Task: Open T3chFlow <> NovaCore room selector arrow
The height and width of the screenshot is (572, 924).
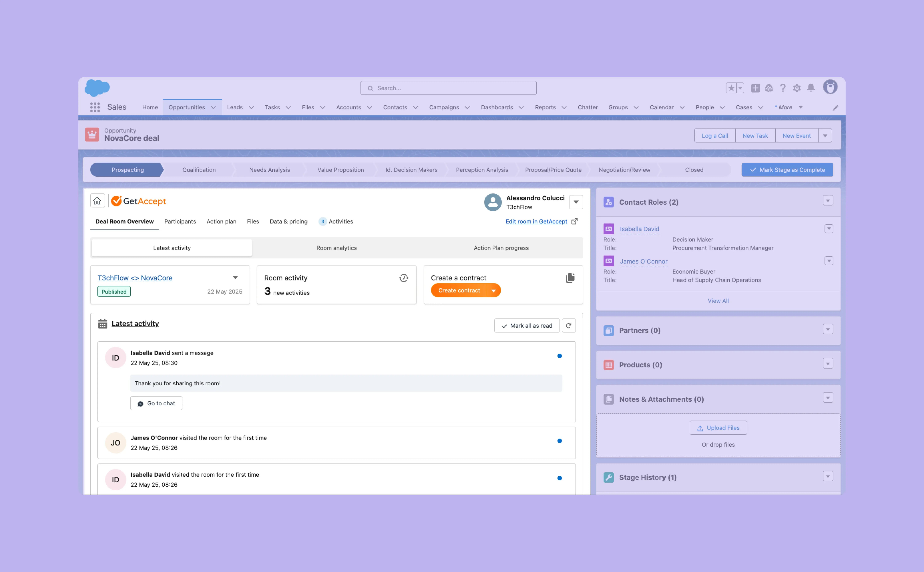Action: pyautogui.click(x=235, y=278)
